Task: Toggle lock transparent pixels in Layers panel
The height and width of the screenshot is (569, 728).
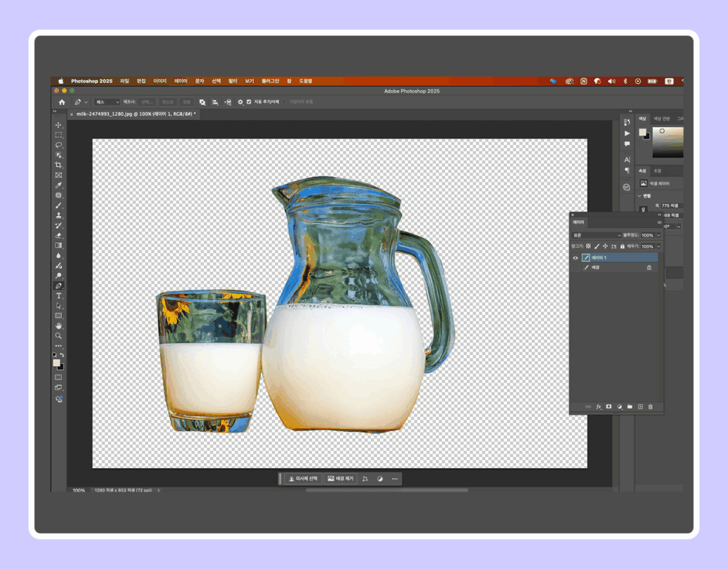Action: pos(588,246)
